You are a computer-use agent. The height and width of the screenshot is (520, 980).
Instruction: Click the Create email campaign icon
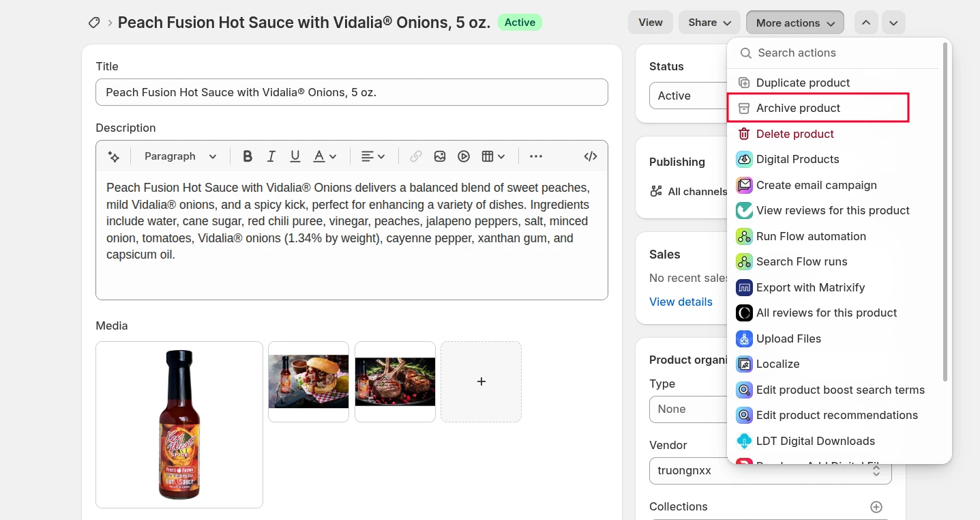744,185
